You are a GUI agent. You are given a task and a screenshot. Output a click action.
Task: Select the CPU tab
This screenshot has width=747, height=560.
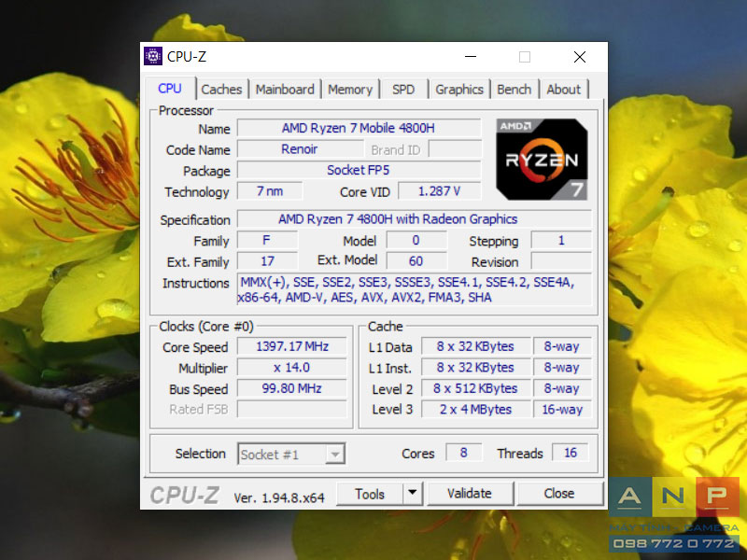point(170,89)
